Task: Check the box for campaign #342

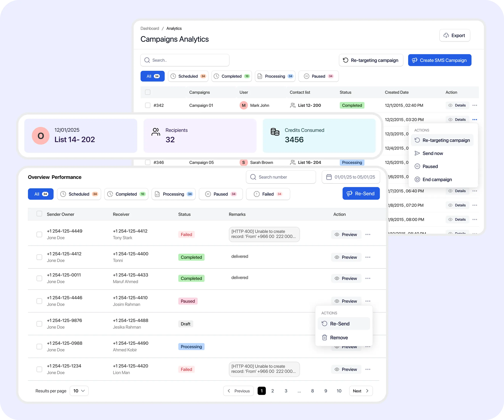Action: pos(148,105)
